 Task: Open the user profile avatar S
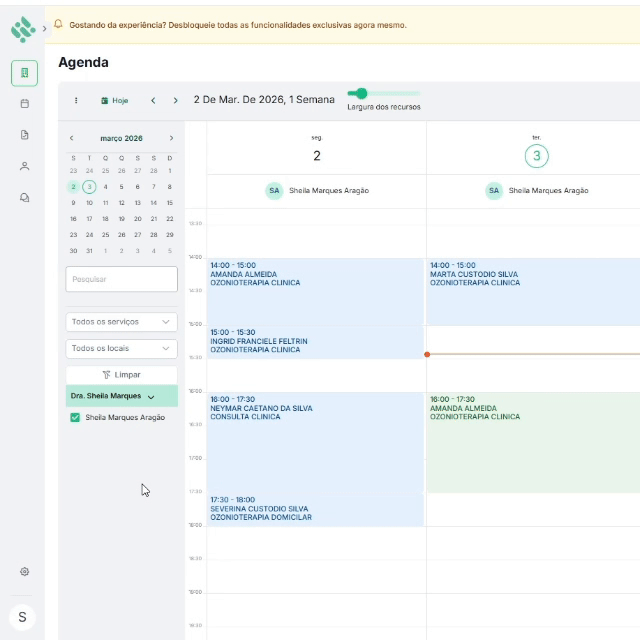point(23,616)
